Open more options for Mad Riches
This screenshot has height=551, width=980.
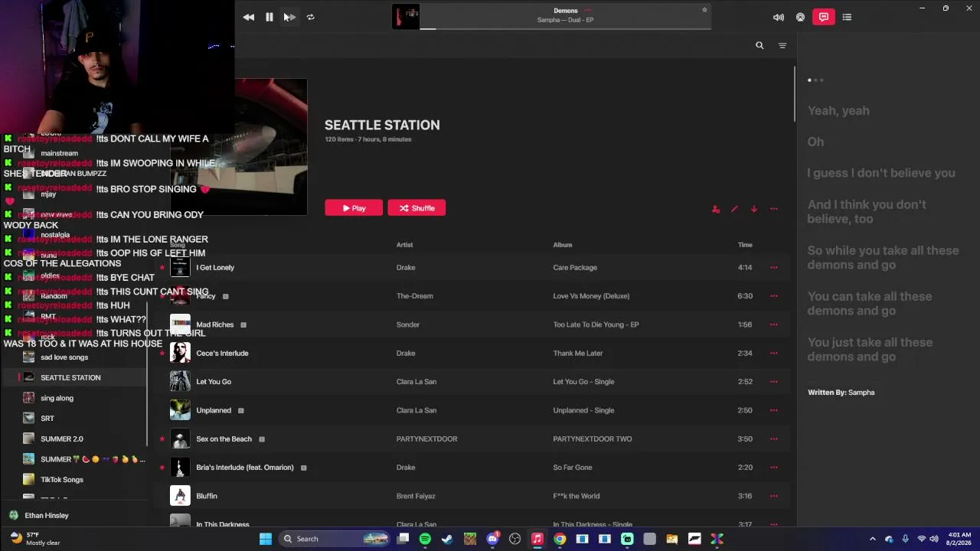(x=774, y=324)
